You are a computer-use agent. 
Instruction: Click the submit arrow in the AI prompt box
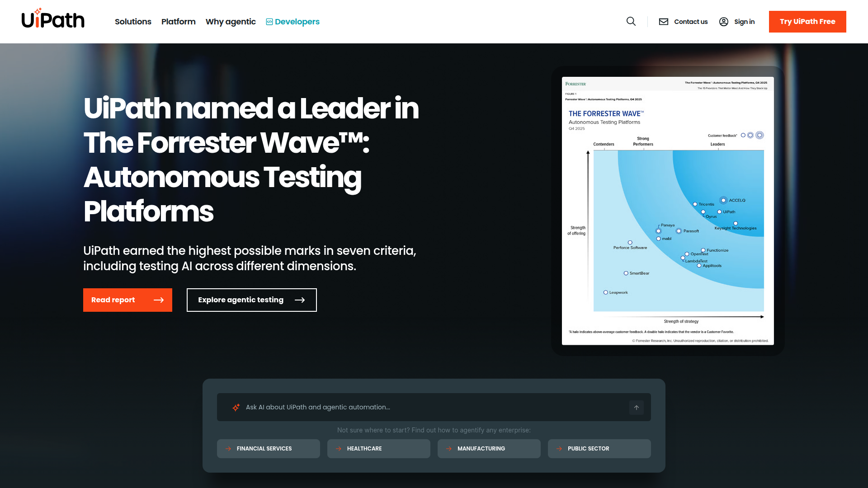coord(636,407)
